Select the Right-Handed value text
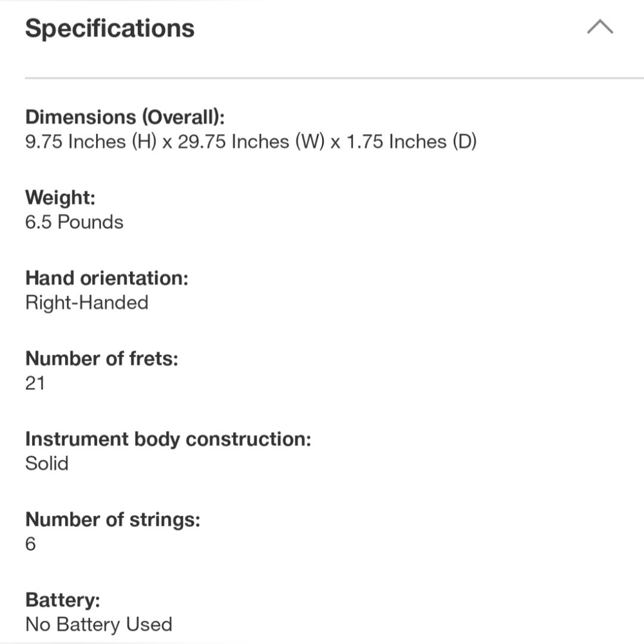The height and width of the screenshot is (644, 644). pyautogui.click(x=87, y=303)
